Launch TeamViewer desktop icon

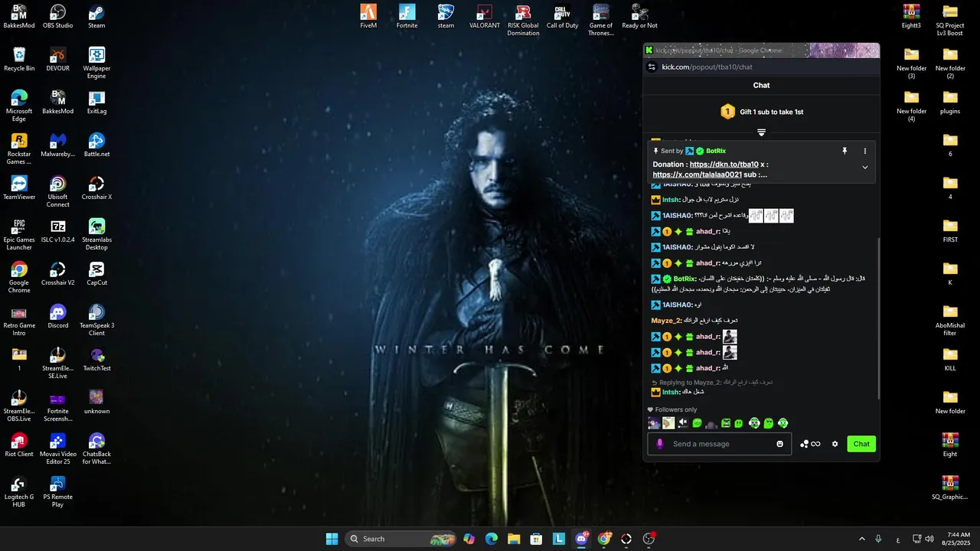pos(19,188)
